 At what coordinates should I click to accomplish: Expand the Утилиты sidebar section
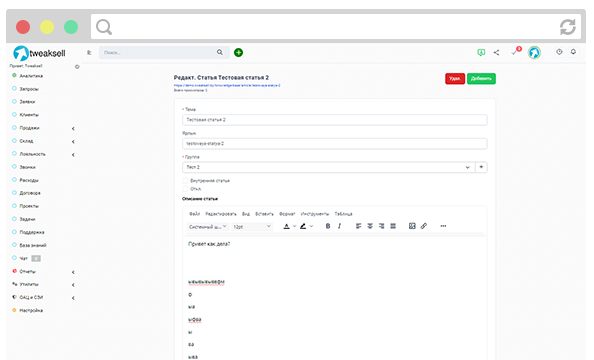coord(73,285)
